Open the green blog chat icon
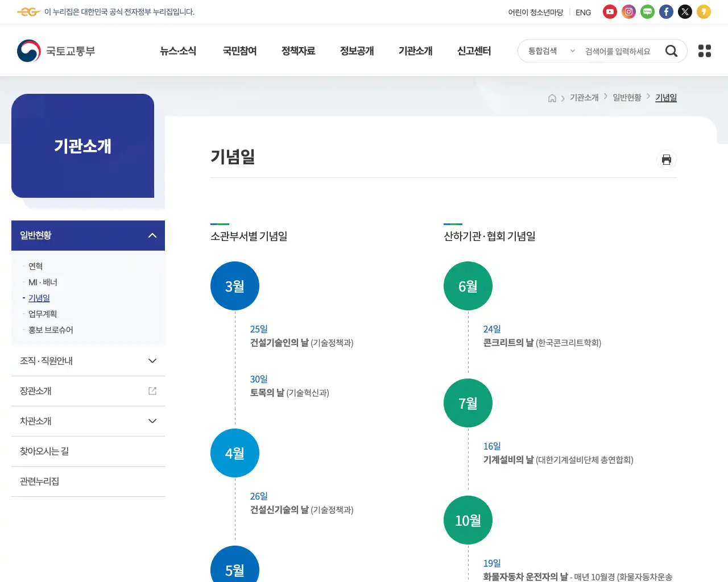The image size is (728, 582). click(647, 12)
